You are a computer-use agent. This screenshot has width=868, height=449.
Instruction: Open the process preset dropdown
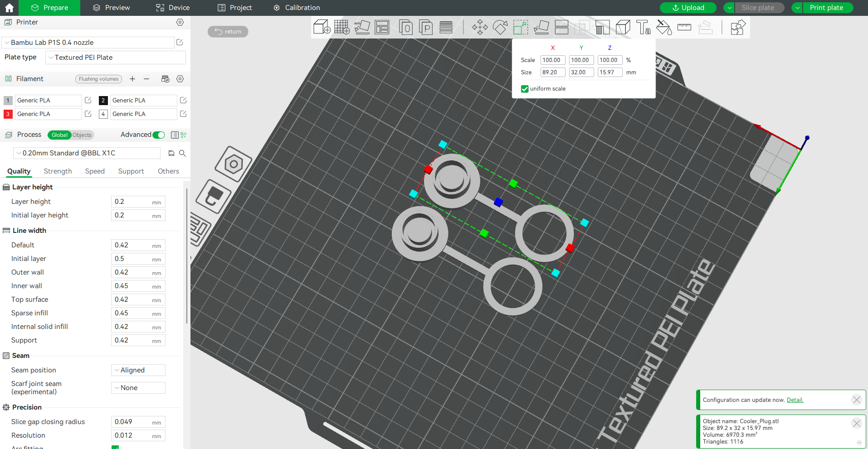pos(87,153)
